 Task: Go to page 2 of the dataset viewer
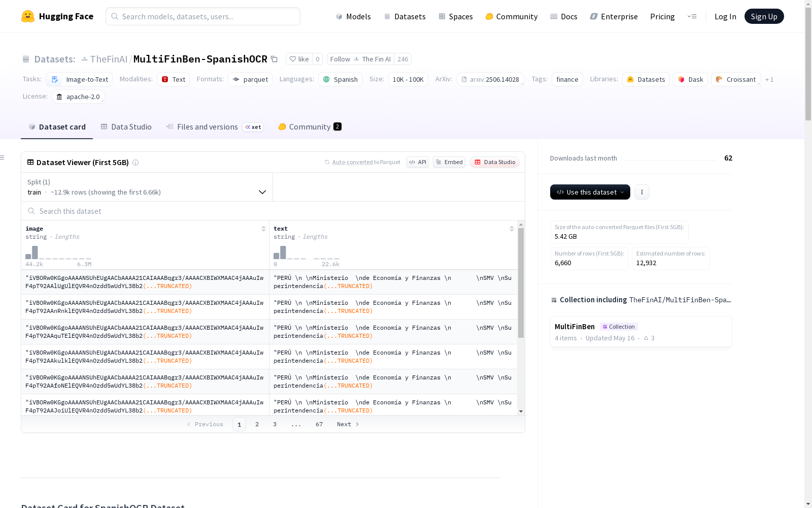coord(257,424)
